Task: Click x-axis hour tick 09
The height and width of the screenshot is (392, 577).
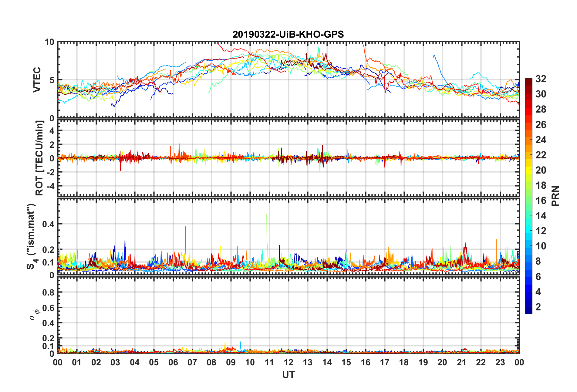Action: coord(231,362)
